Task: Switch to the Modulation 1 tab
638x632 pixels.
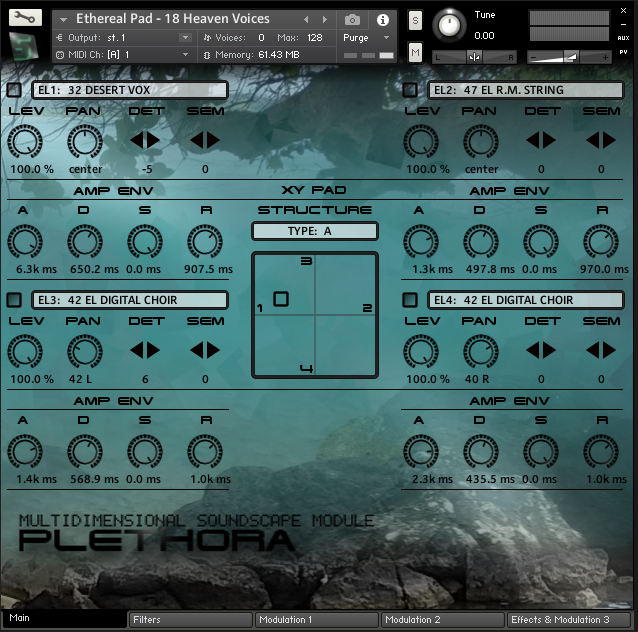Action: point(316,620)
